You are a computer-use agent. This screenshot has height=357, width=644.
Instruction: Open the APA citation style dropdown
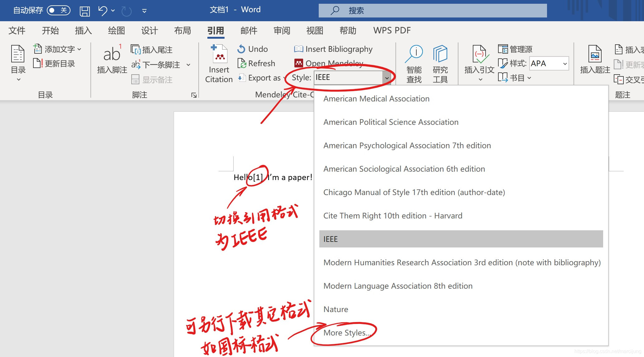tap(564, 64)
